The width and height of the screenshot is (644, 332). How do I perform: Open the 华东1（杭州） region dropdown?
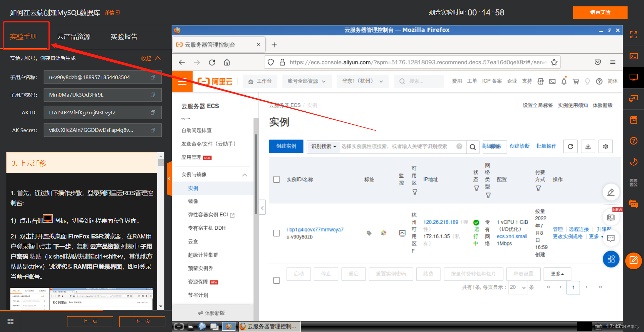(x=362, y=81)
